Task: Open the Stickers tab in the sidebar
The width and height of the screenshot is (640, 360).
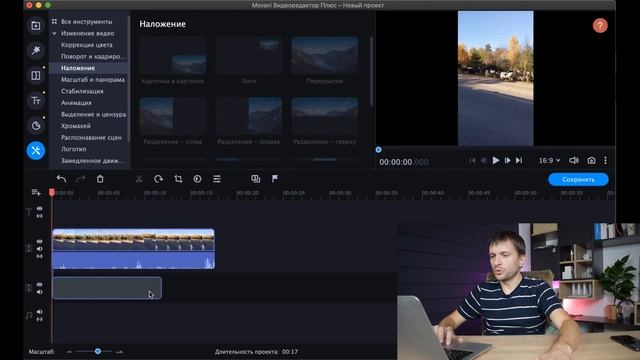Action: (x=36, y=125)
